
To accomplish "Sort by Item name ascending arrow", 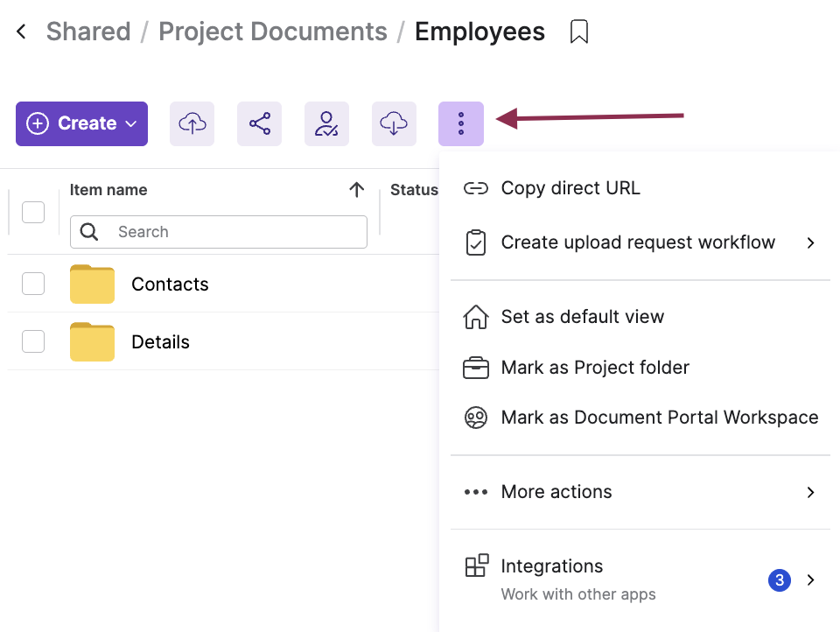I will (356, 190).
